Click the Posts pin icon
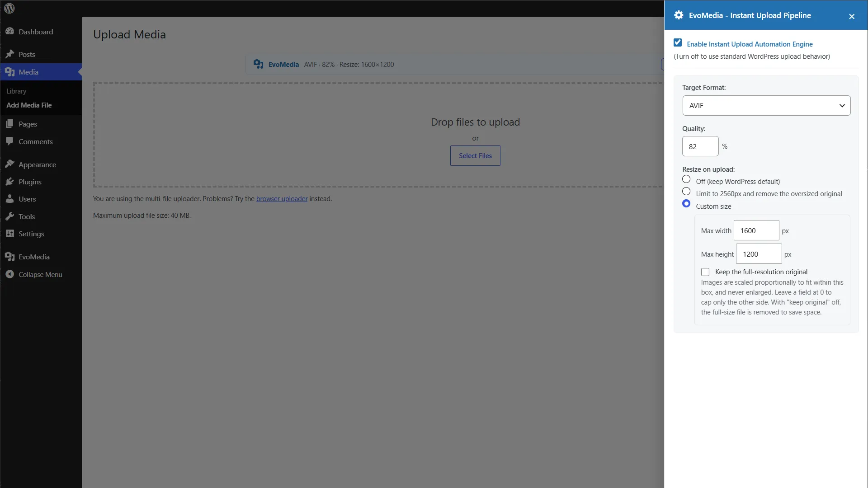The image size is (868, 488). [9, 54]
